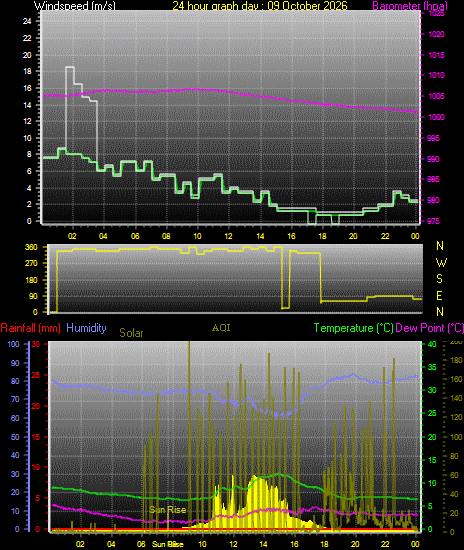The width and height of the screenshot is (464, 550).
Task: Click the 24 value on the windspeed axis
Action: click(27, 21)
